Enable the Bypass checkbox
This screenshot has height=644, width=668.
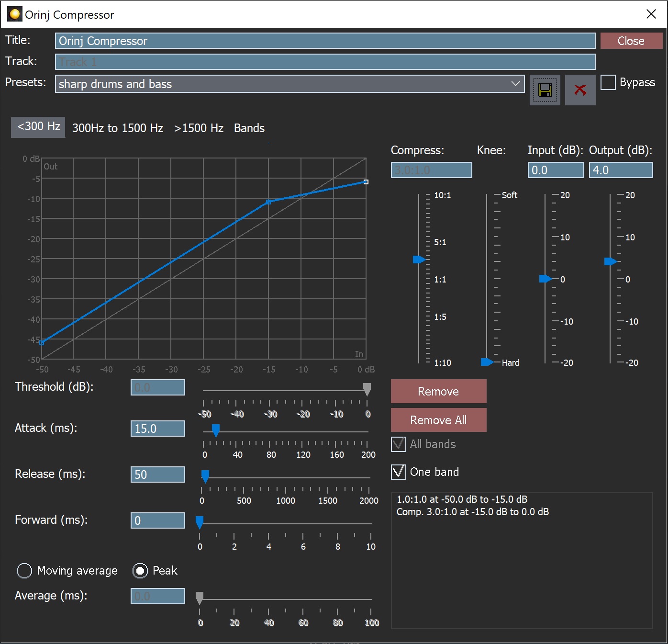[608, 82]
